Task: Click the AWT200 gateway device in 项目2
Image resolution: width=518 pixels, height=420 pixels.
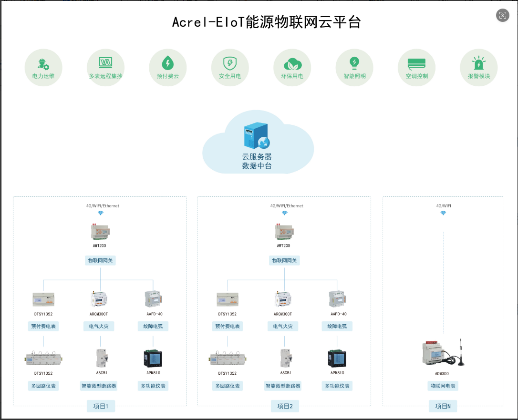Action: [x=284, y=232]
